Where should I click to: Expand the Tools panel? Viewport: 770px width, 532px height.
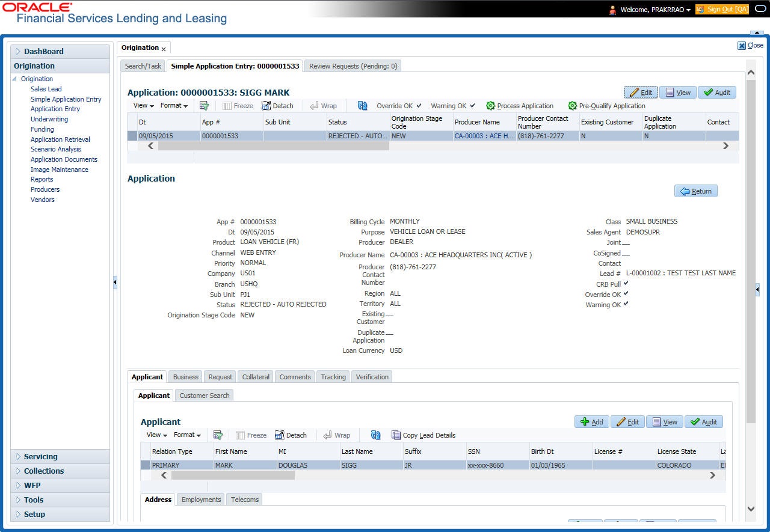coord(60,500)
